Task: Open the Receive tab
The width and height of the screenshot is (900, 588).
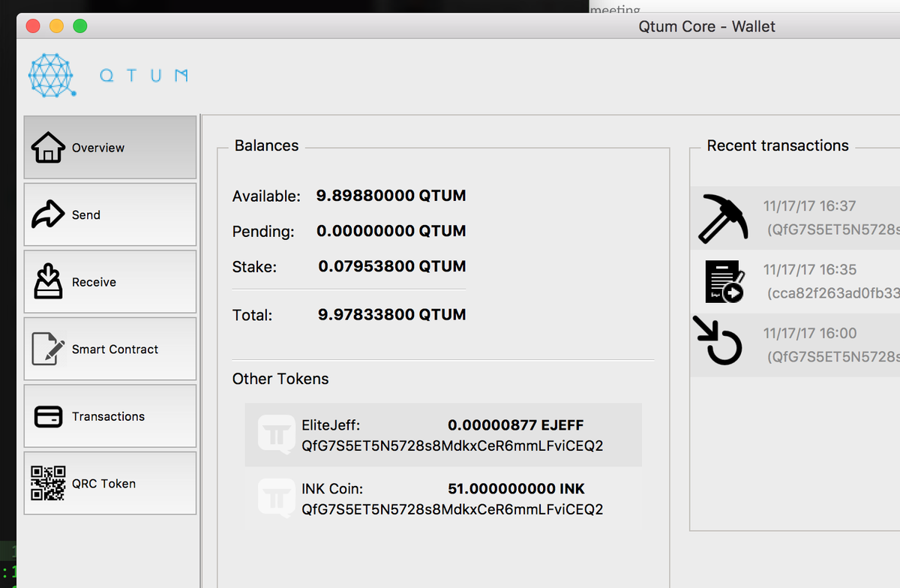Action: (110, 282)
